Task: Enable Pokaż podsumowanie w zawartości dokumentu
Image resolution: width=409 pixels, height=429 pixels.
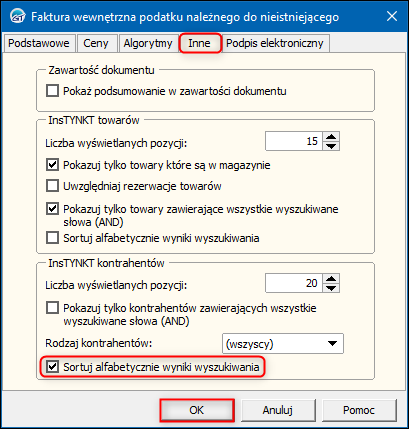Action: click(52, 91)
